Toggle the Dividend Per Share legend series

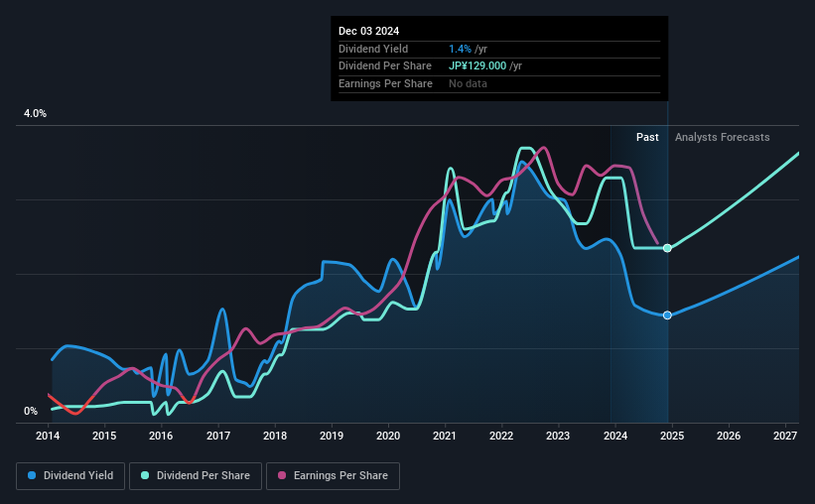point(196,476)
